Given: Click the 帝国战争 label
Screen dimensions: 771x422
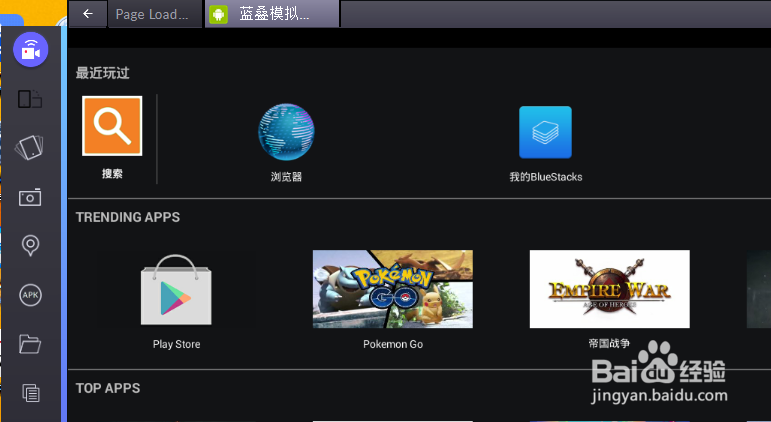Looking at the screenshot, I should click(x=609, y=343).
